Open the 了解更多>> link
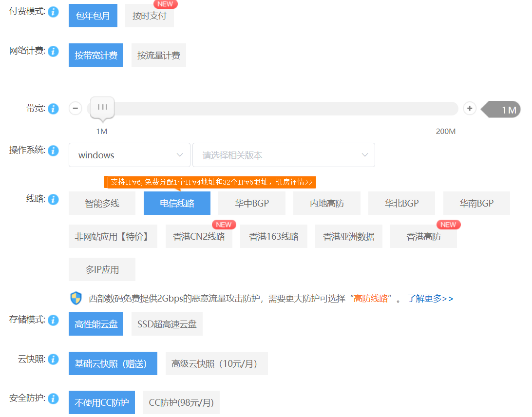 click(x=430, y=298)
